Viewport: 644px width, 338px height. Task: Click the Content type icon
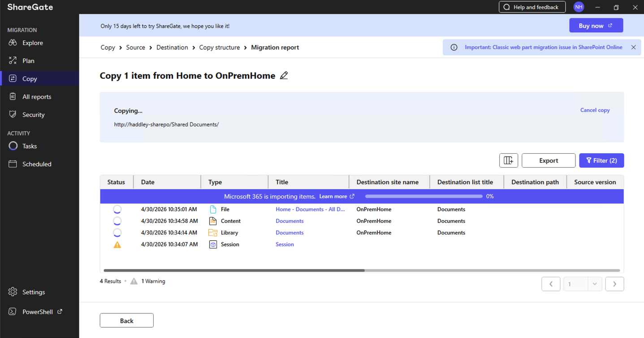(213, 221)
